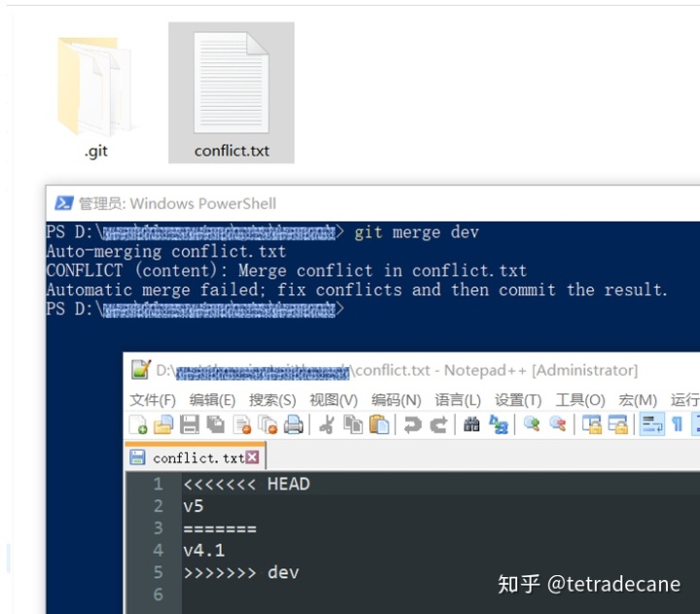Viewport: 700px width, 614px height.
Task: Click the Close document toolbar icon
Action: coord(242,425)
